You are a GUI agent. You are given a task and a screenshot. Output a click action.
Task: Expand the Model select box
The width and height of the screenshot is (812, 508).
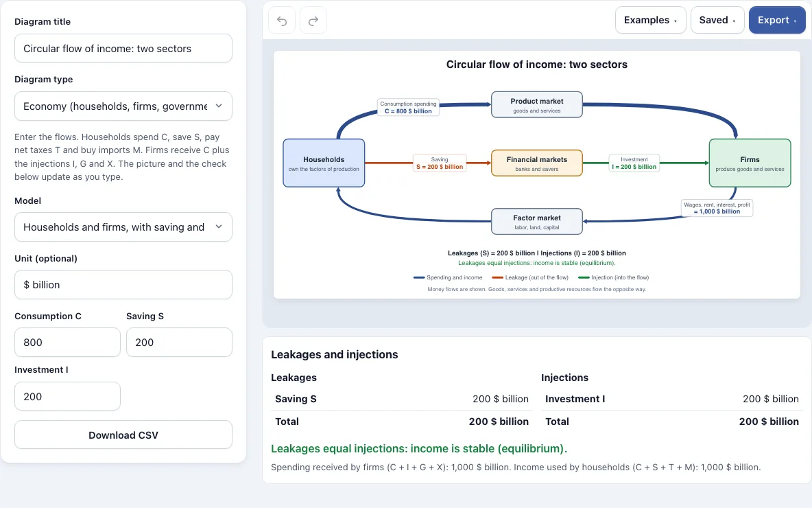pos(123,227)
